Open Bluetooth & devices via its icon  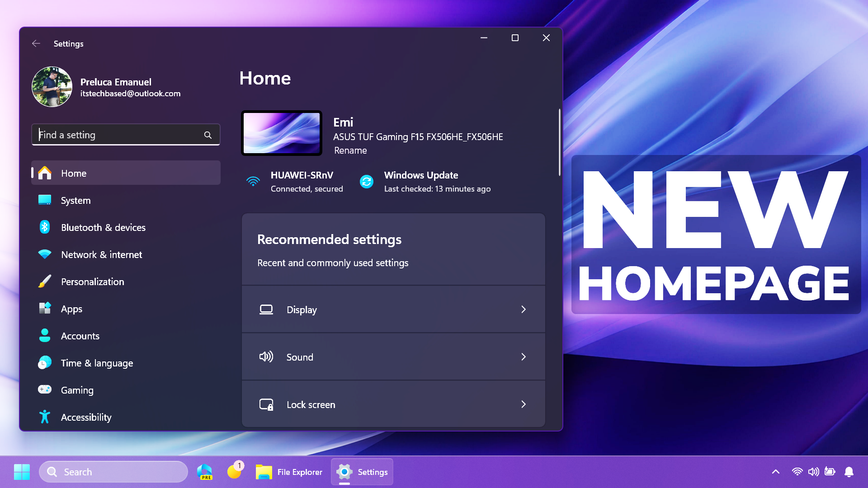click(44, 227)
